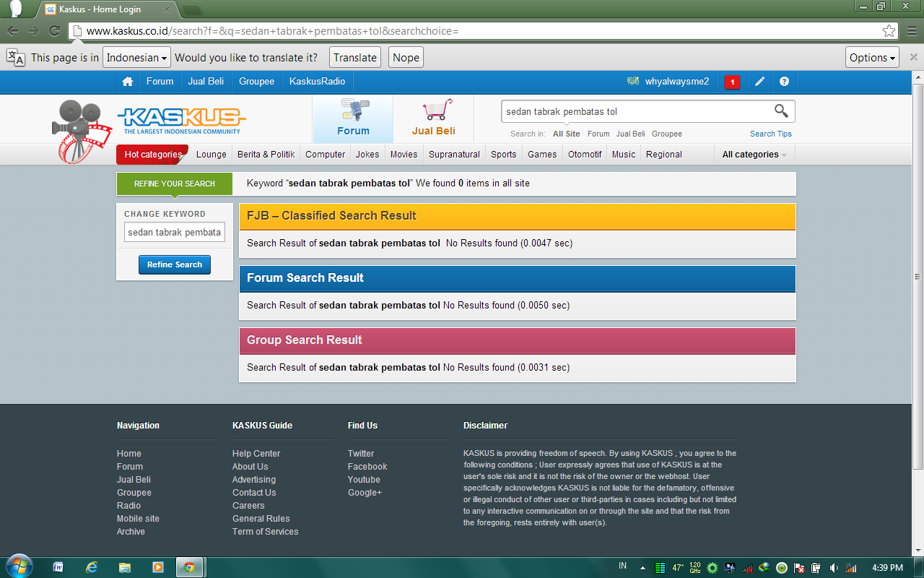Open the Movies category
Screen dimensions: 924x578
404,155
